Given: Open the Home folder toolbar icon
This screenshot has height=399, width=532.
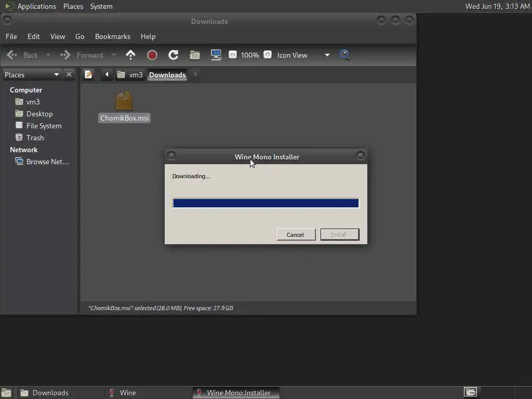Looking at the screenshot, I should [x=195, y=55].
